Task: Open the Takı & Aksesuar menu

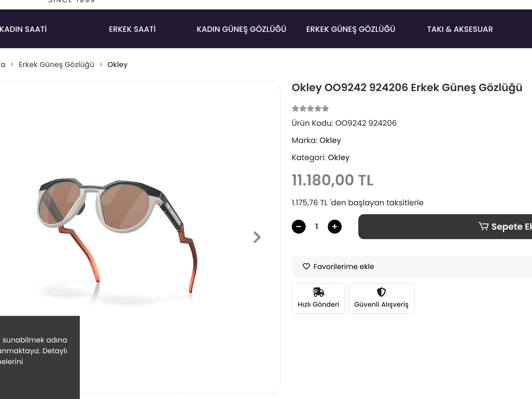Action: tap(460, 29)
